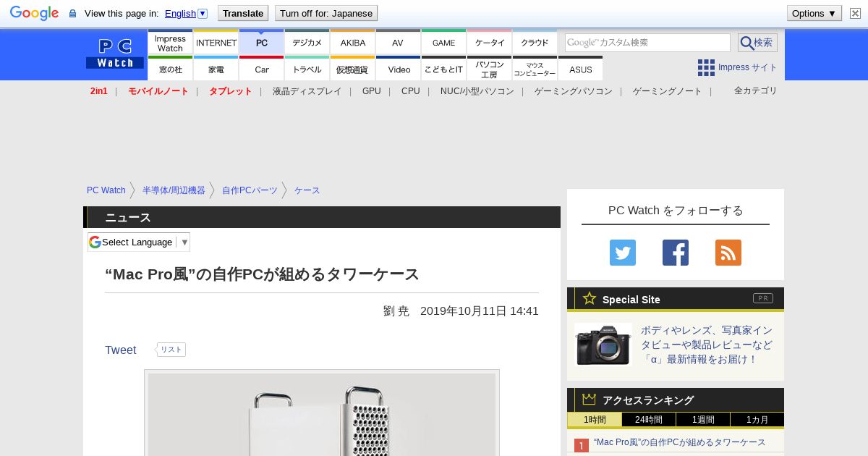Open the Select Language dropdown
Viewport: 868px width, 456px height.
tap(139, 242)
